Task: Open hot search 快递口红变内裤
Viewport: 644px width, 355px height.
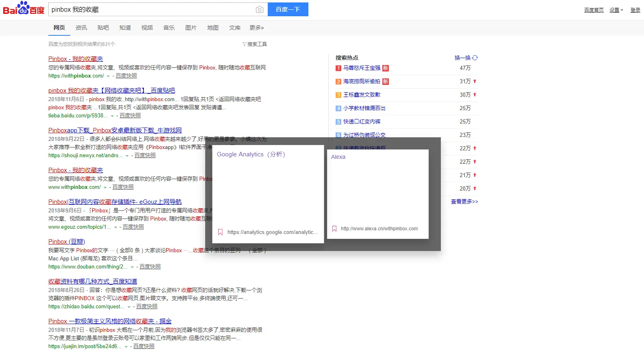Action: pyautogui.click(x=362, y=121)
